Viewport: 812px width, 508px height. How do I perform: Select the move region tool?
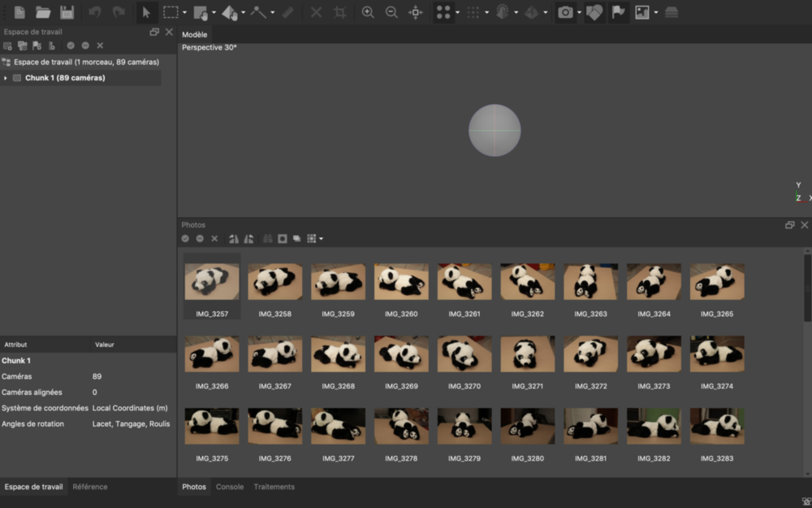pos(201,12)
